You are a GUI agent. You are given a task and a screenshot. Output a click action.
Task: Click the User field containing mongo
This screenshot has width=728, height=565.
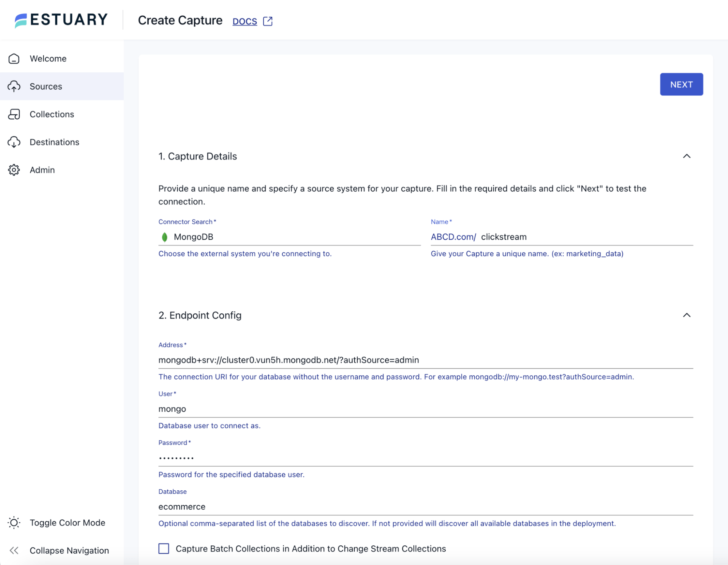[x=426, y=409]
